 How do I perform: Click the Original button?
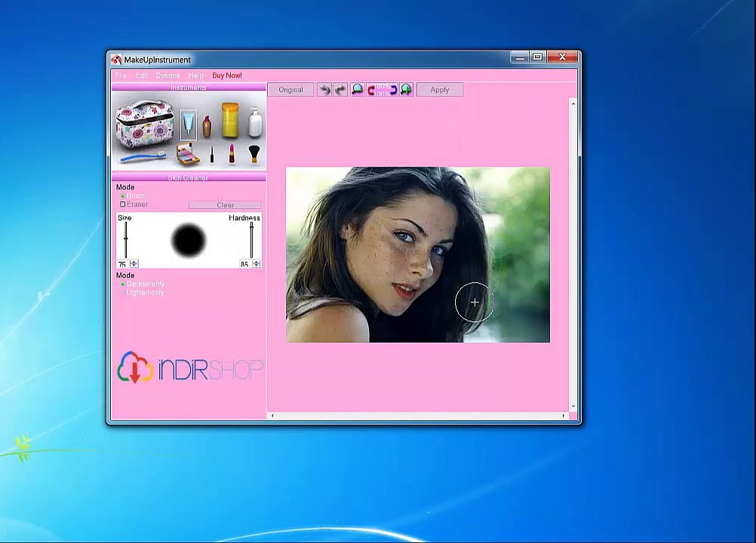coord(290,90)
